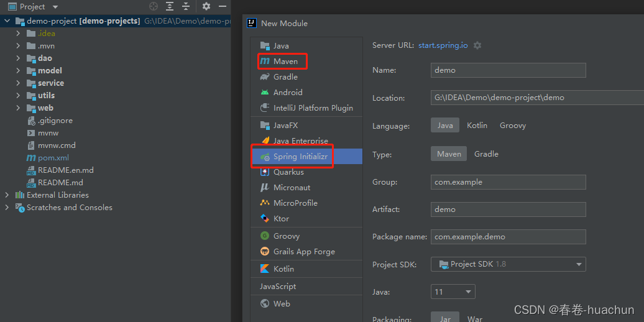Image resolution: width=644 pixels, height=322 pixels.
Task: Select Java module type in list
Action: coord(306,46)
